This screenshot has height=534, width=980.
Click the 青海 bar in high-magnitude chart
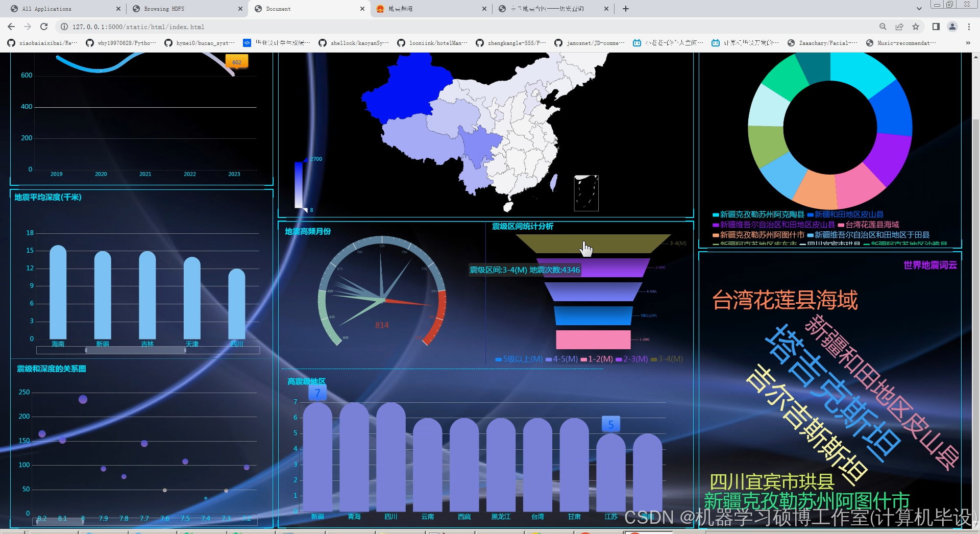pyautogui.click(x=354, y=457)
